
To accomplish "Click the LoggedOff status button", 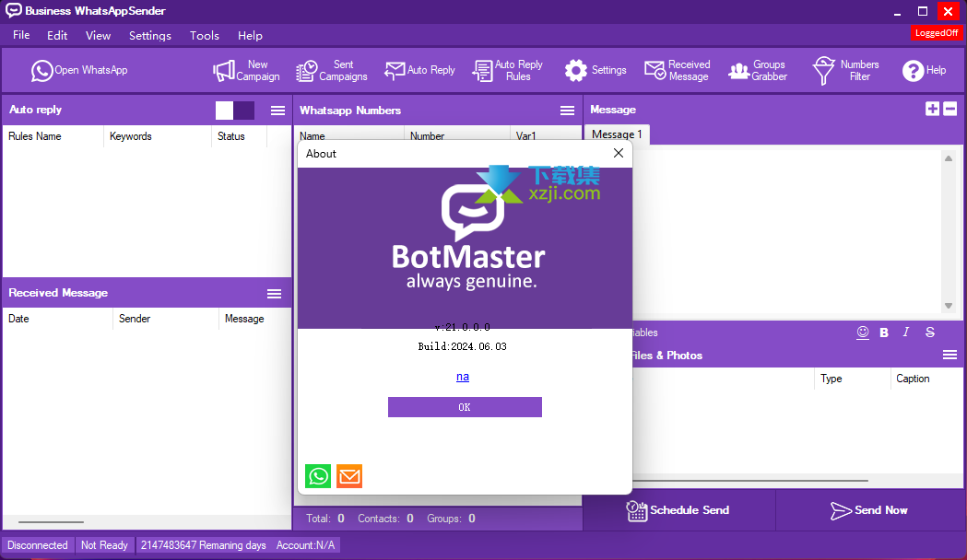I will click(x=937, y=32).
